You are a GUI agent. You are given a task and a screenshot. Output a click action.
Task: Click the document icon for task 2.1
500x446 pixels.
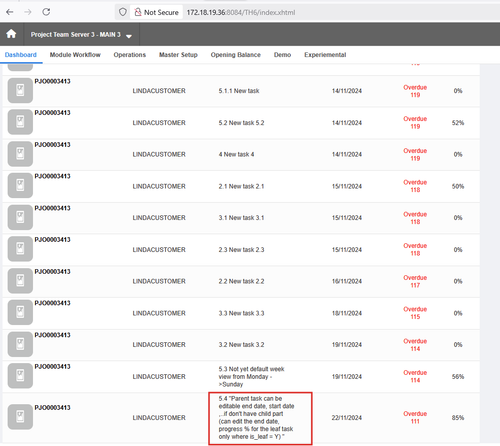point(20,185)
